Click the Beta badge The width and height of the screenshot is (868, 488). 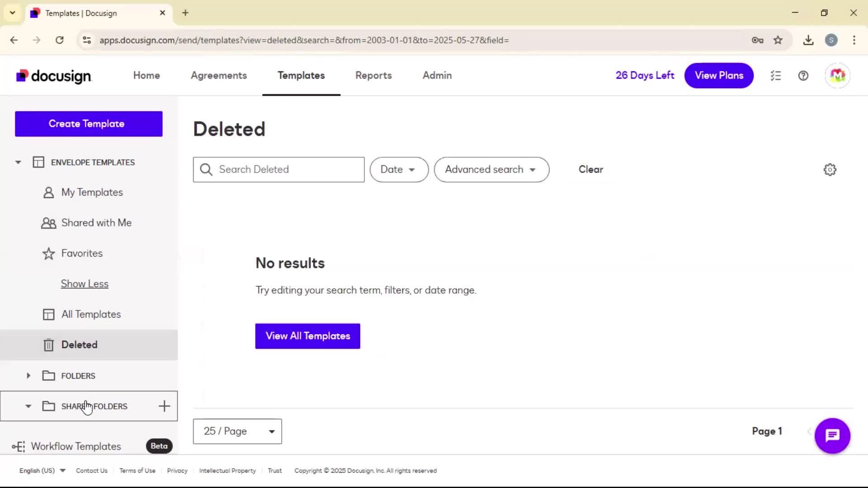pyautogui.click(x=159, y=446)
